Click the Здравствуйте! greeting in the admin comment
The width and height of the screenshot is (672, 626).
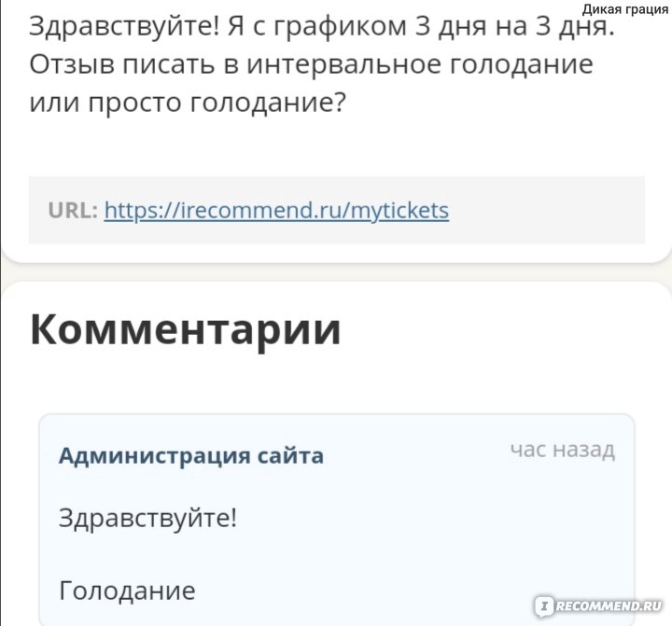147,518
